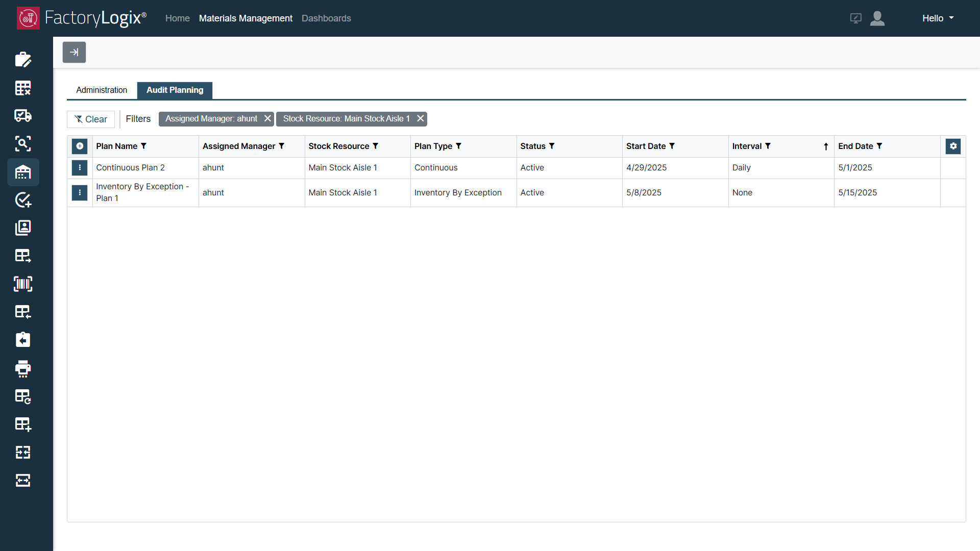The width and height of the screenshot is (980, 551).
Task: Open the column settings gear on the table
Action: coord(953,146)
